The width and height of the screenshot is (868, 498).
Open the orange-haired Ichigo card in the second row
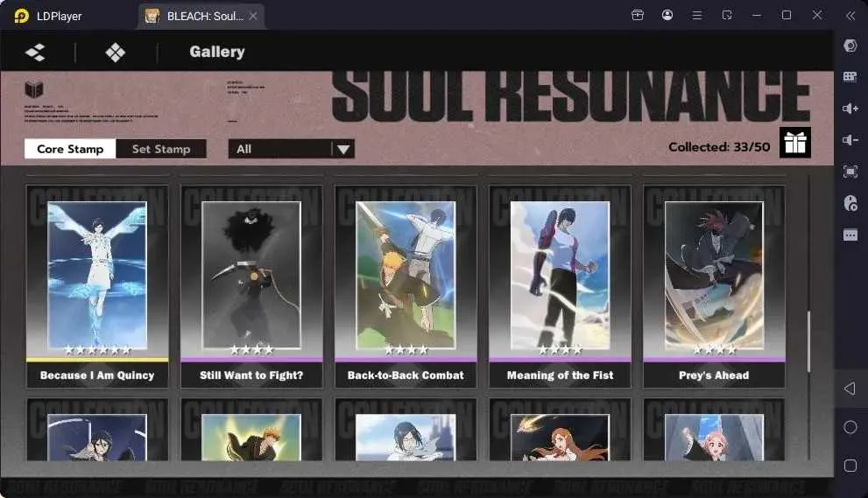pos(251,430)
